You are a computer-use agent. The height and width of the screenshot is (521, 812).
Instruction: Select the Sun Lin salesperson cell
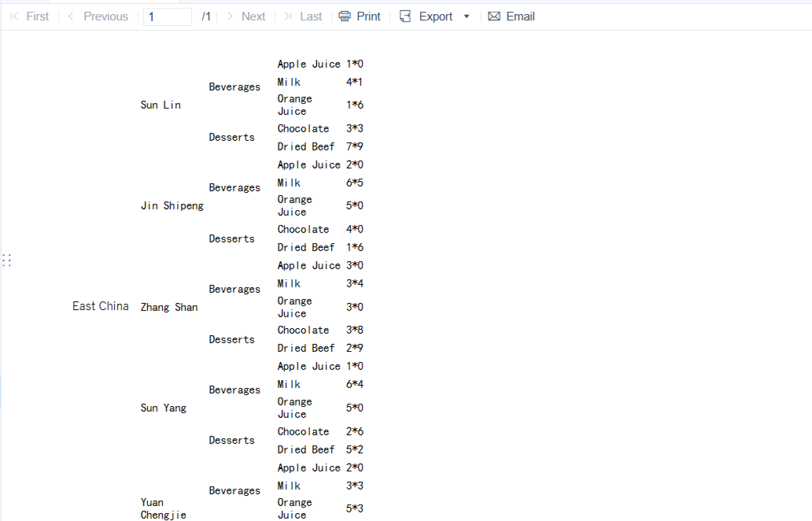161,105
